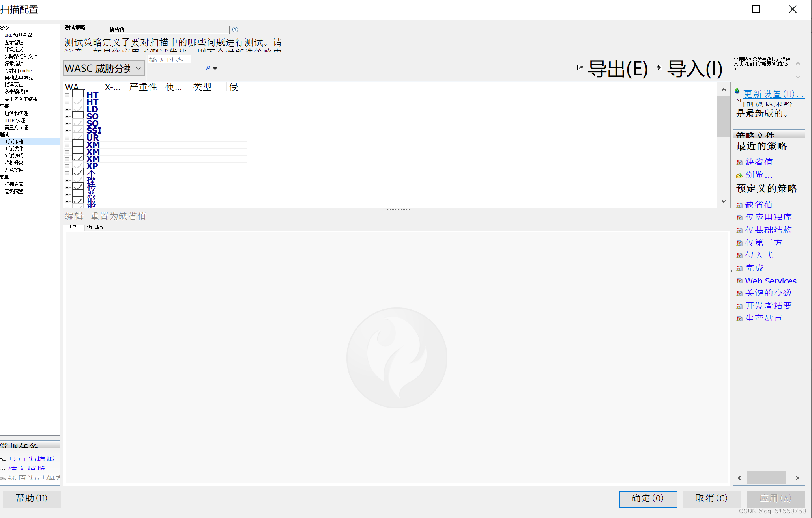Click the search filter input field

click(x=170, y=60)
